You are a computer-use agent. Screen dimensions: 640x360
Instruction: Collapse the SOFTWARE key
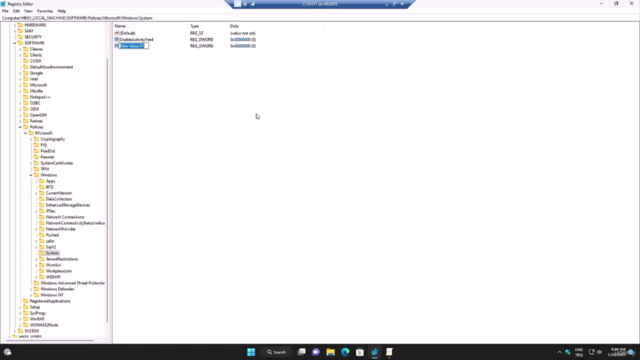coord(15,43)
